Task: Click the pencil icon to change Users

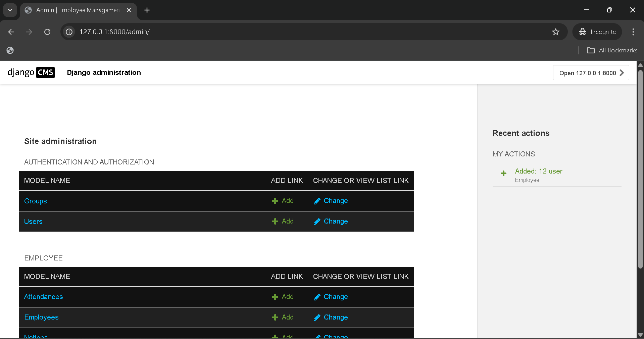Action: click(x=317, y=222)
